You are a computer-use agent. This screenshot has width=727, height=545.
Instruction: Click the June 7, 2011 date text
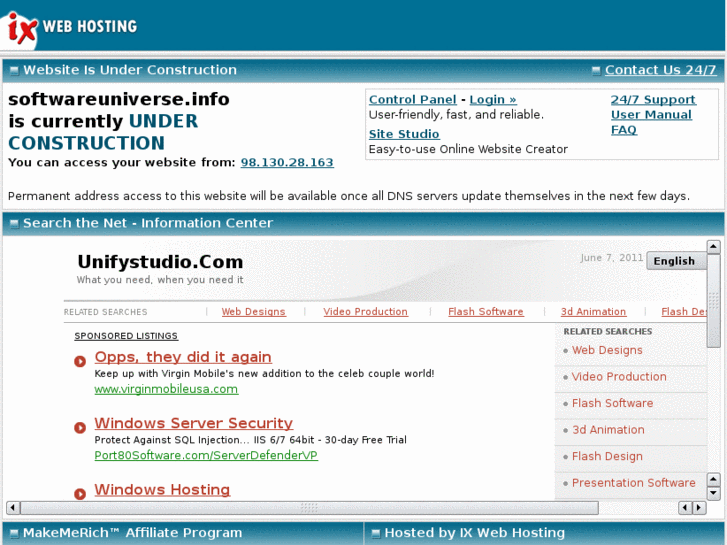(612, 258)
